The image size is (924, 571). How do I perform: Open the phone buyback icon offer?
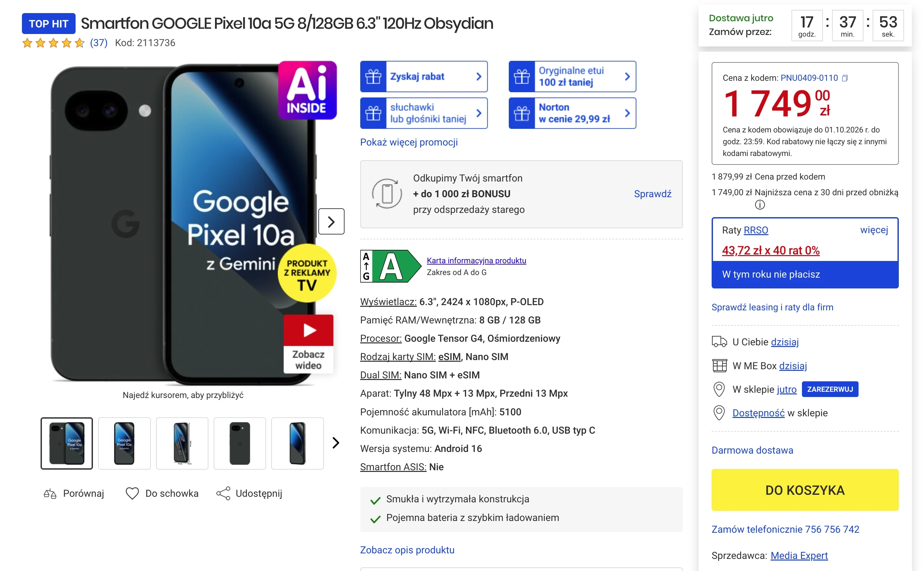(387, 194)
